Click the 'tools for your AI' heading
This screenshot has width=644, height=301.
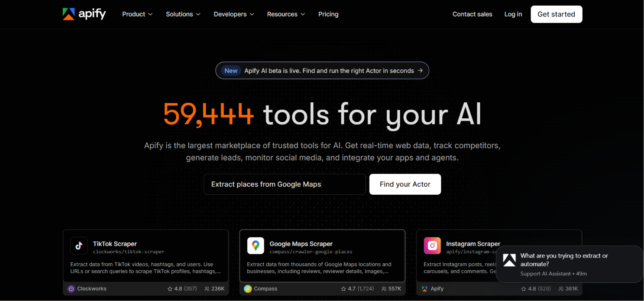(x=372, y=116)
